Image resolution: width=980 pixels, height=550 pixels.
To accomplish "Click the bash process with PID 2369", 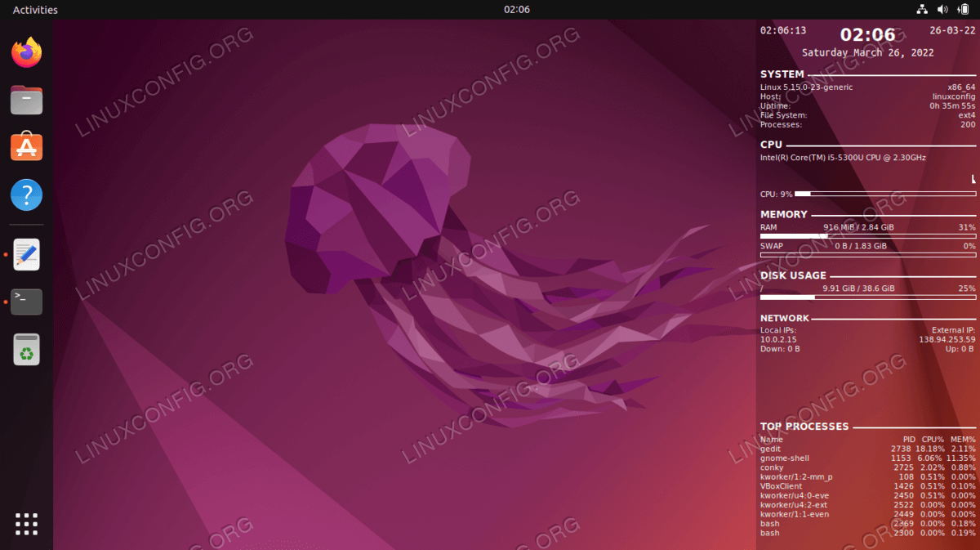I will click(868, 524).
